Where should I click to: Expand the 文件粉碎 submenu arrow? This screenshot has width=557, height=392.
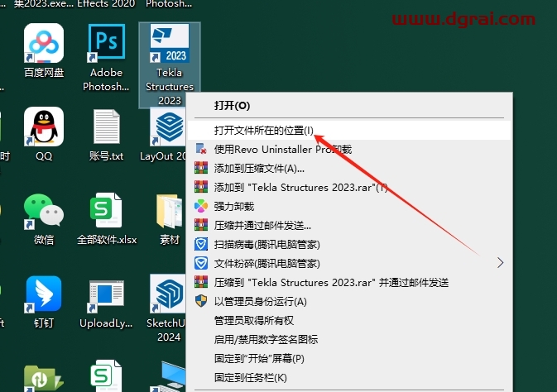(500, 263)
